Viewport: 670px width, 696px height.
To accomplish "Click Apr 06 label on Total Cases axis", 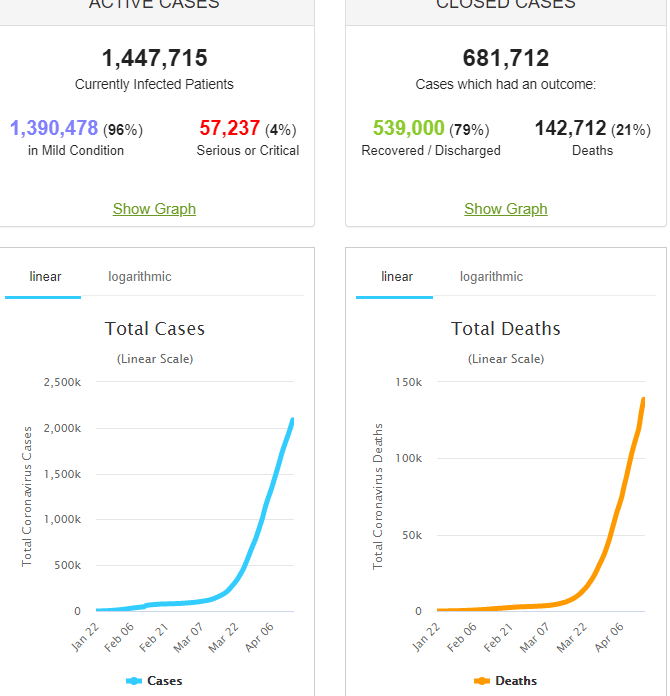I will coord(258,636).
